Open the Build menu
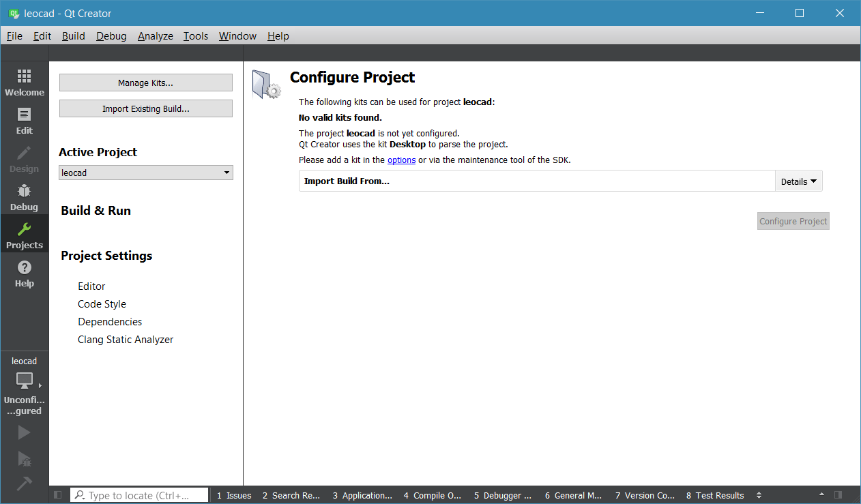Viewport: 861px width, 504px height. pos(74,36)
